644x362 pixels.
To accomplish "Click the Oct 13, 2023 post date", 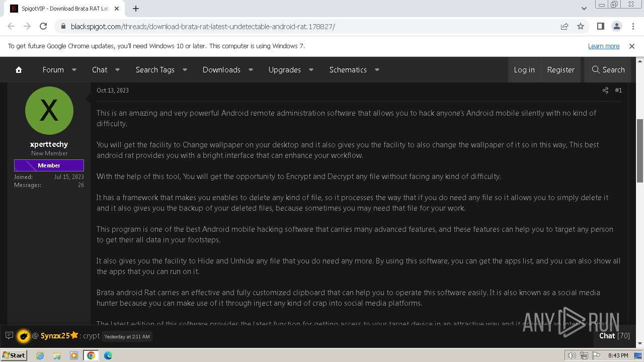I will tap(113, 90).
